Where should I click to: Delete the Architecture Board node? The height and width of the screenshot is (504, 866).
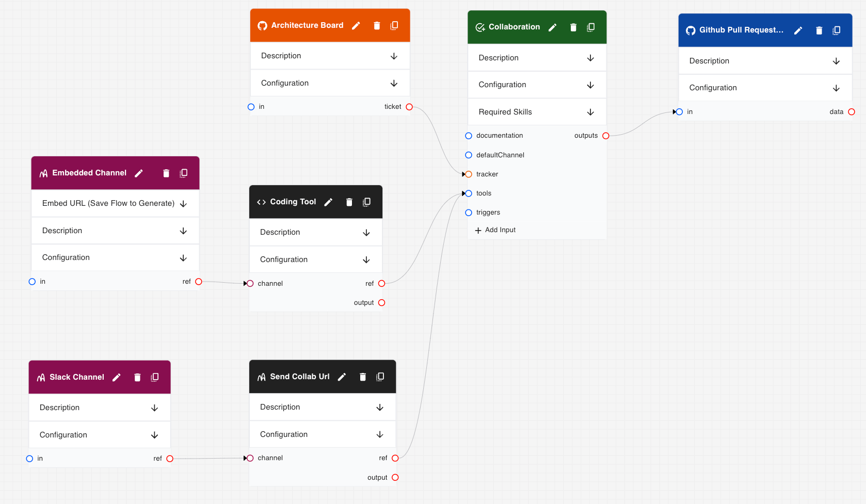[377, 26]
